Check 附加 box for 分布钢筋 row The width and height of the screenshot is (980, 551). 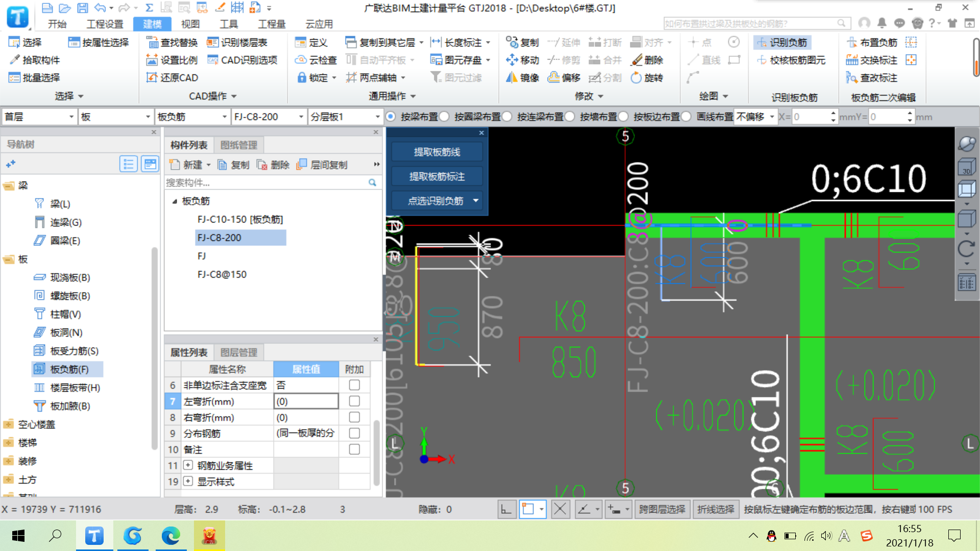[x=354, y=433]
